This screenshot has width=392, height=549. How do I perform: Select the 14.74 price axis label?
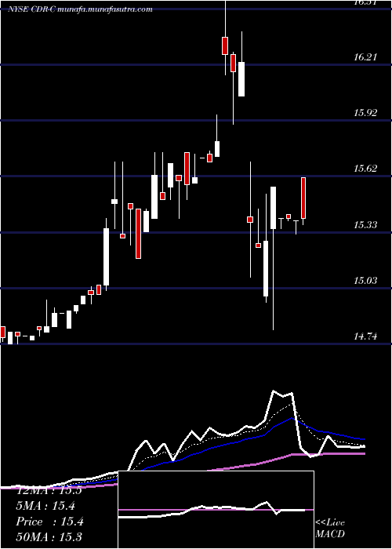coord(365,336)
